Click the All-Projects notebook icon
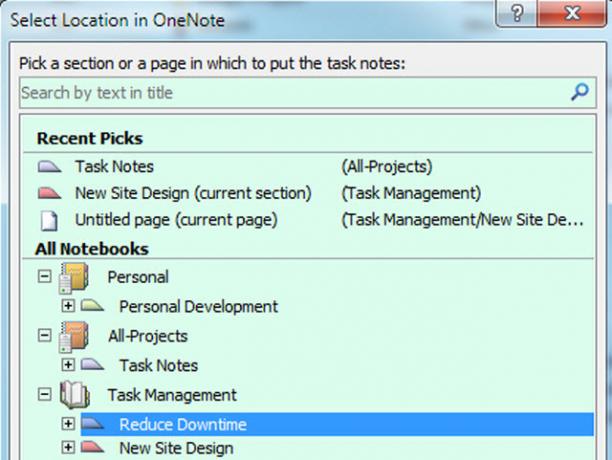Screen dimensions: 612x460 pyautogui.click(x=74, y=336)
